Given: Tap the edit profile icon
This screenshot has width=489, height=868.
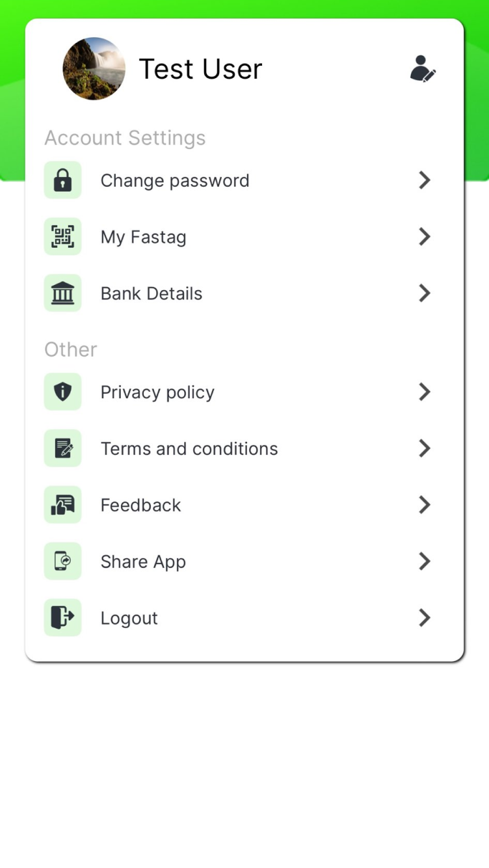Looking at the screenshot, I should [423, 69].
